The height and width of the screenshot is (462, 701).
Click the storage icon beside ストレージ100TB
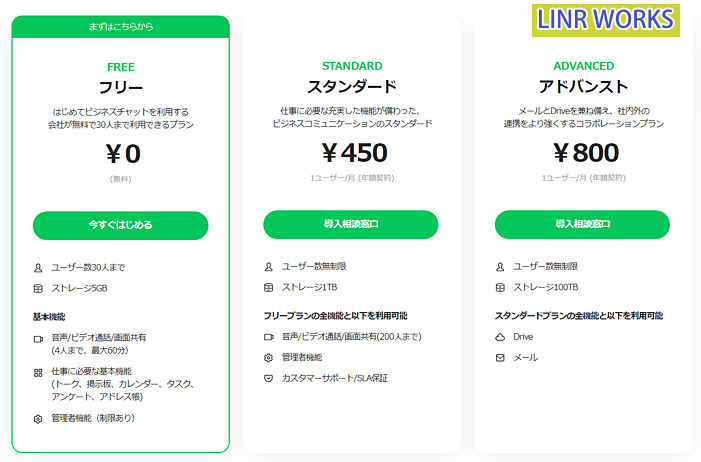point(500,288)
